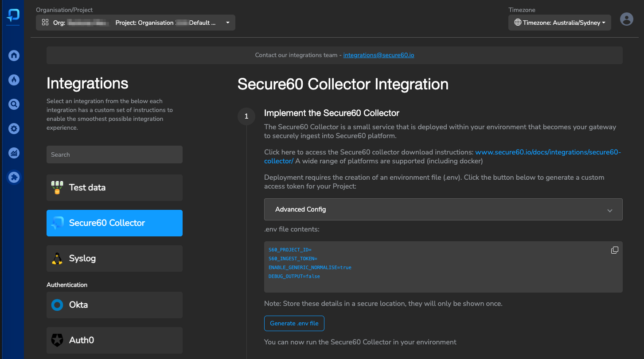
Task: Switch to the Okta authentication integration
Action: [x=114, y=305]
